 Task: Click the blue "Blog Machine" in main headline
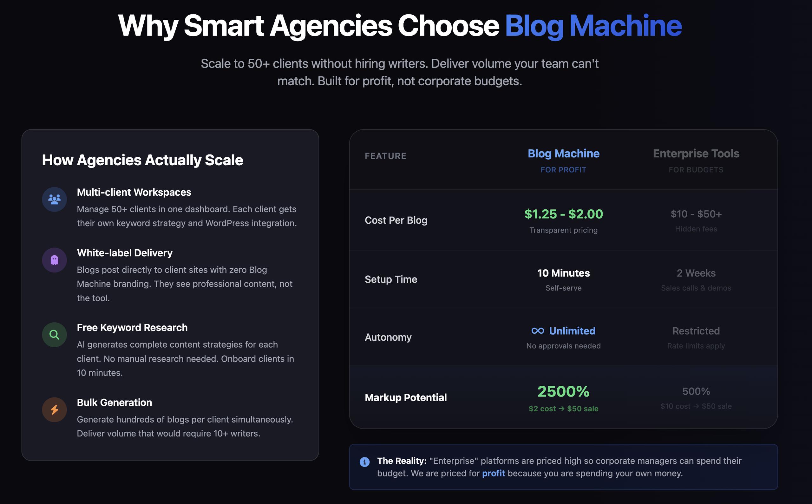593,26
